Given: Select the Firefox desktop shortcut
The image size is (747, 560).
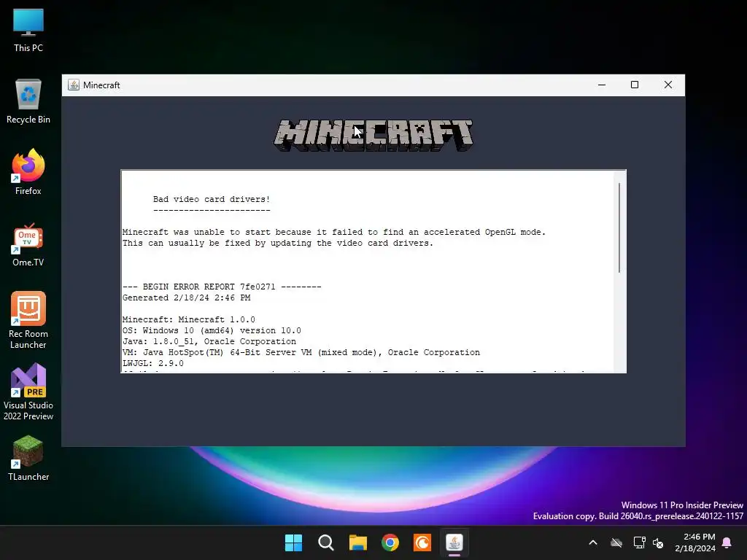Looking at the screenshot, I should (x=28, y=172).
